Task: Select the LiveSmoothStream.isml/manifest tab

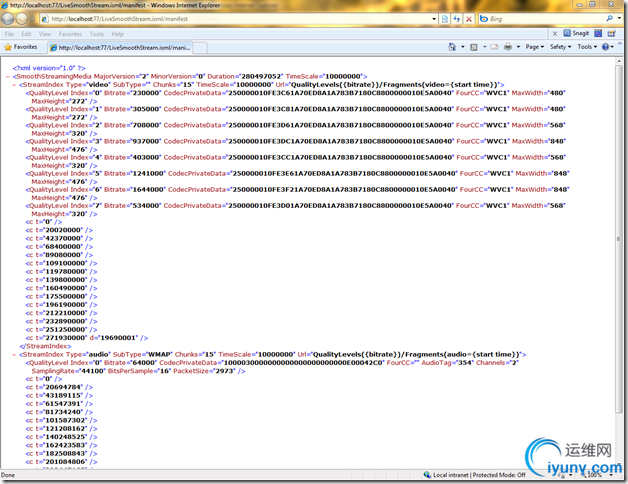Action: click(x=120, y=48)
